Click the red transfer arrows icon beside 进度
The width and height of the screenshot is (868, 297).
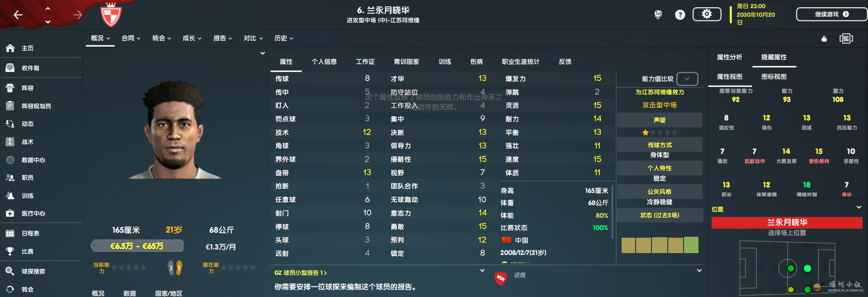click(x=500, y=278)
